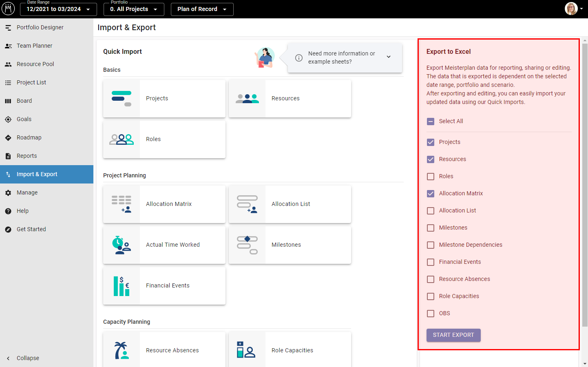Open the Allocation Matrix import card
The image size is (588, 367).
pyautogui.click(x=164, y=204)
